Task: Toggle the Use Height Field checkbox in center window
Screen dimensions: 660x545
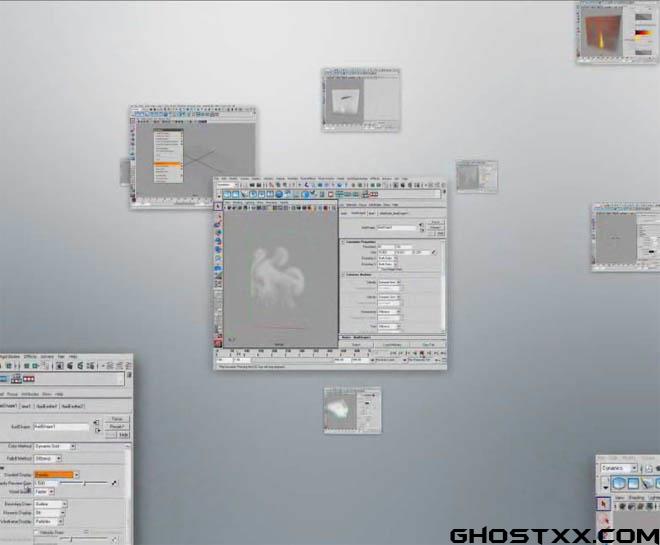Action: click(x=379, y=269)
